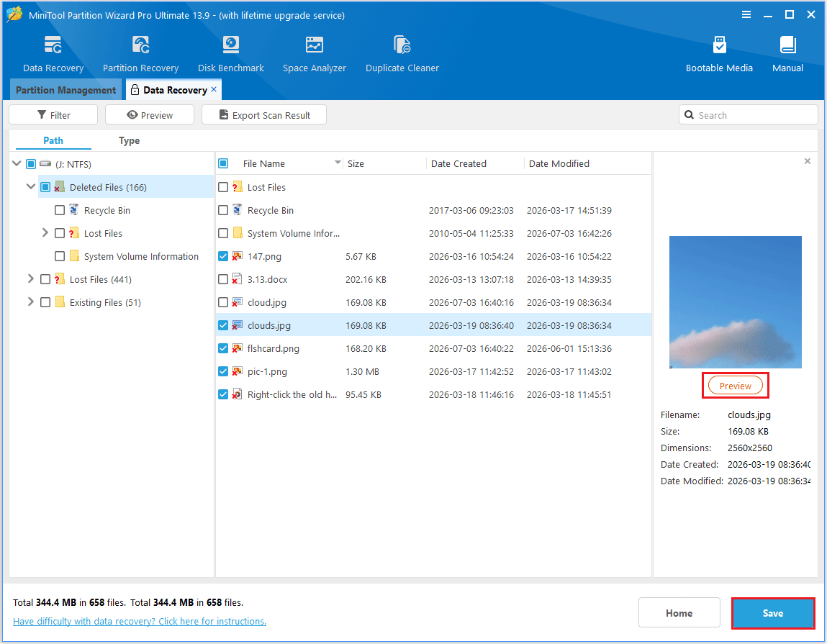The width and height of the screenshot is (827, 644).
Task: Collapse the Deleted Files (166) node
Action: pyautogui.click(x=31, y=186)
